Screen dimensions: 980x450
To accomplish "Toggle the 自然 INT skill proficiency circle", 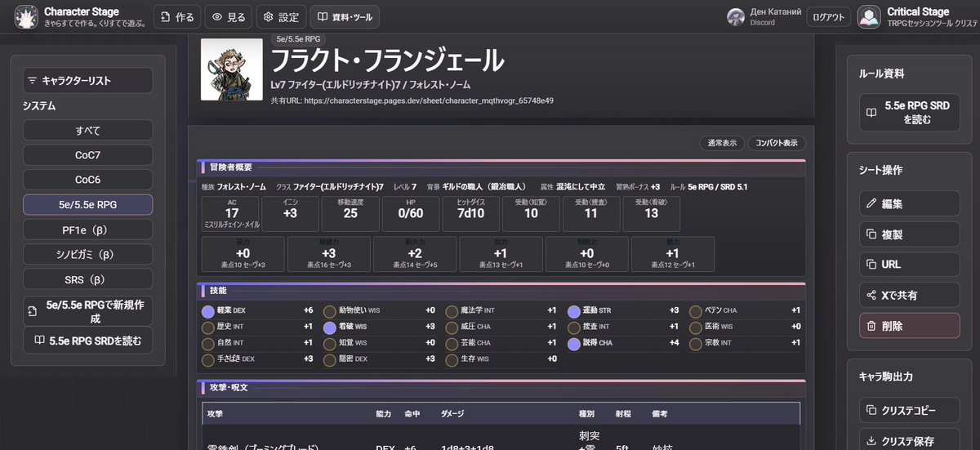I will click(x=207, y=342).
